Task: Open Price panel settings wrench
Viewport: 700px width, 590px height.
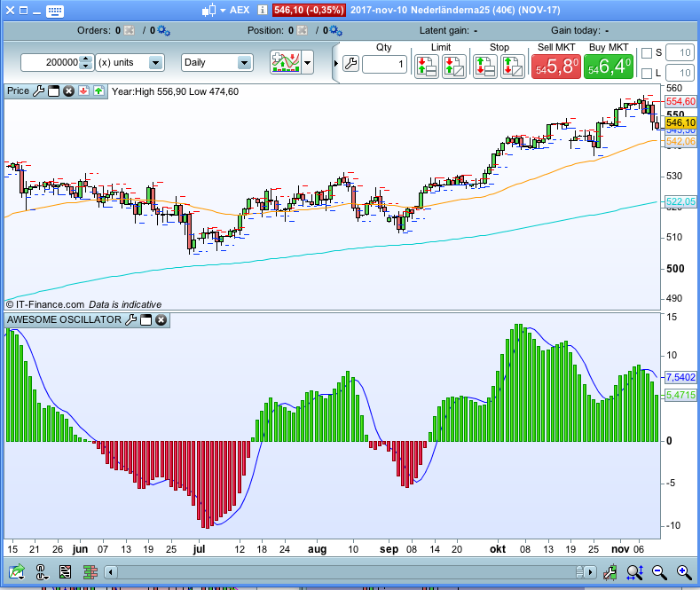Action: click(x=39, y=91)
